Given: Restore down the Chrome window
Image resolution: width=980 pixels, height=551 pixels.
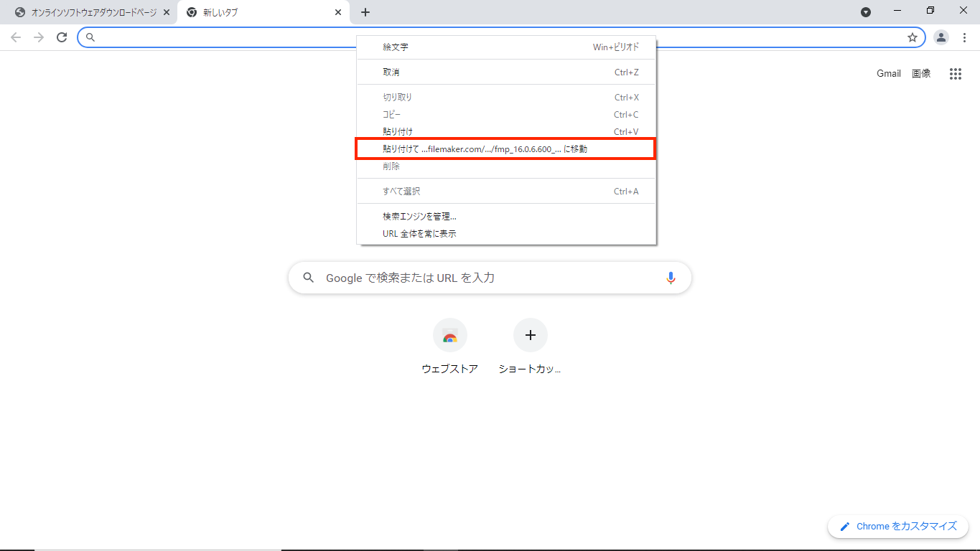Looking at the screenshot, I should (x=930, y=11).
